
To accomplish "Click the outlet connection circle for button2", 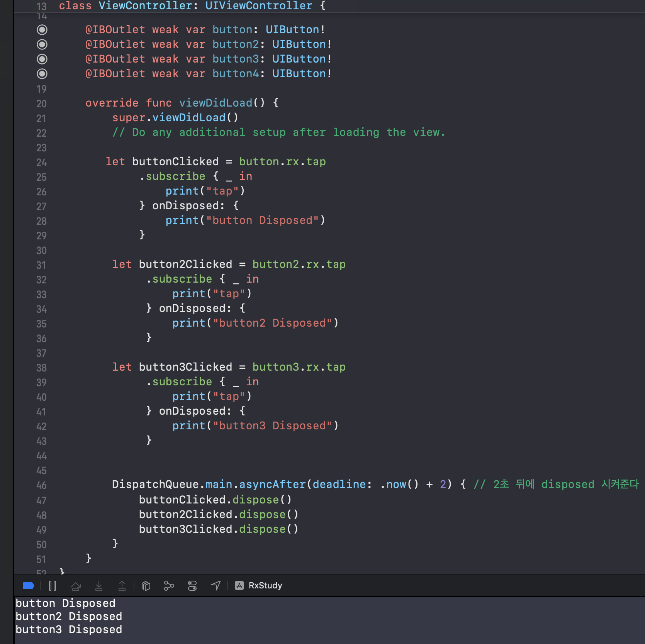I will [42, 44].
